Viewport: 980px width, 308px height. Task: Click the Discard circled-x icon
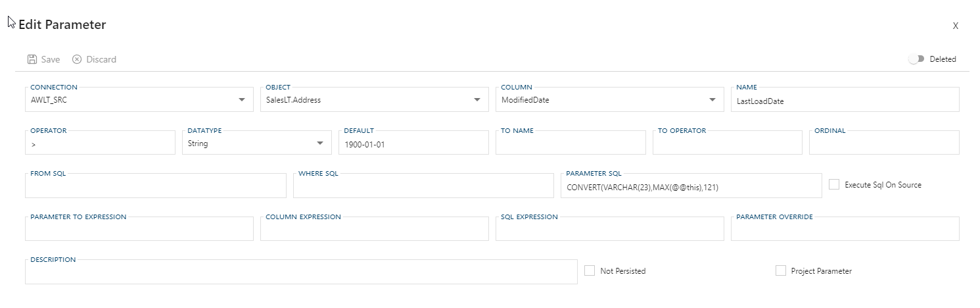(77, 59)
